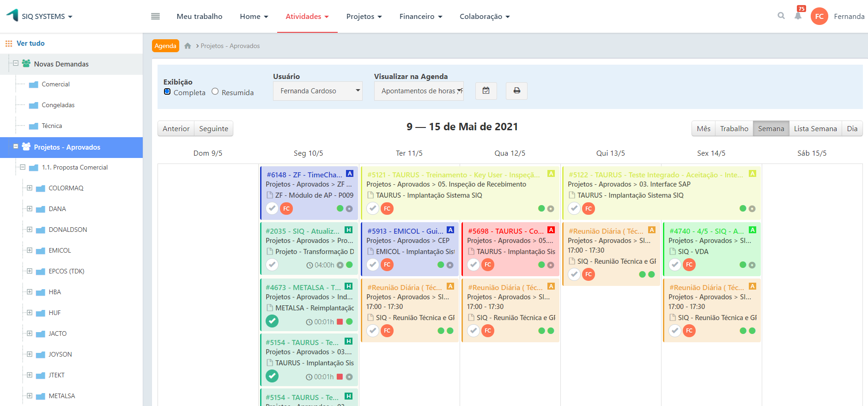Toggle check circle on #2035 SIQ card
The image size is (868, 406).
(x=272, y=265)
